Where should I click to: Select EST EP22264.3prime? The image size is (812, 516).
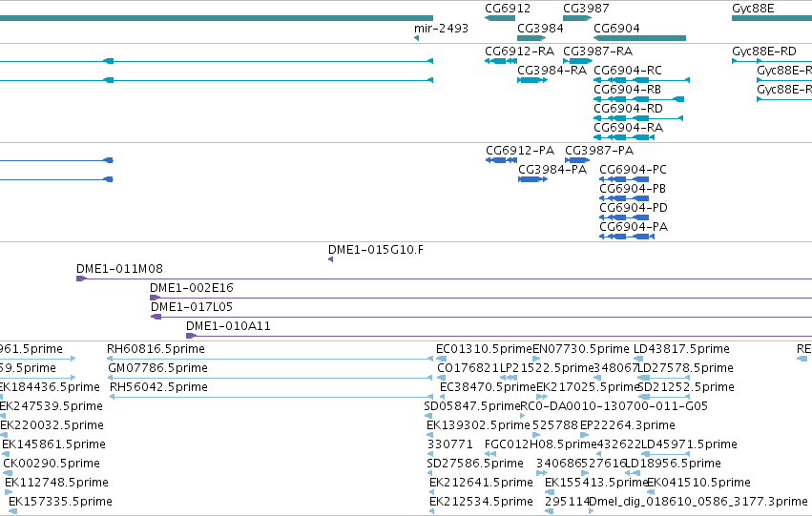628,426
